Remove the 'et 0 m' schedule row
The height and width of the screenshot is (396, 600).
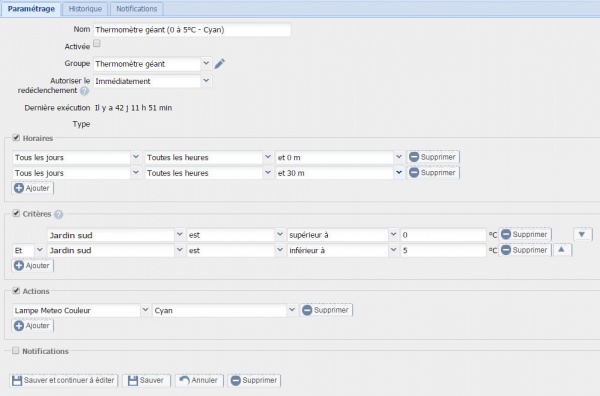point(433,157)
